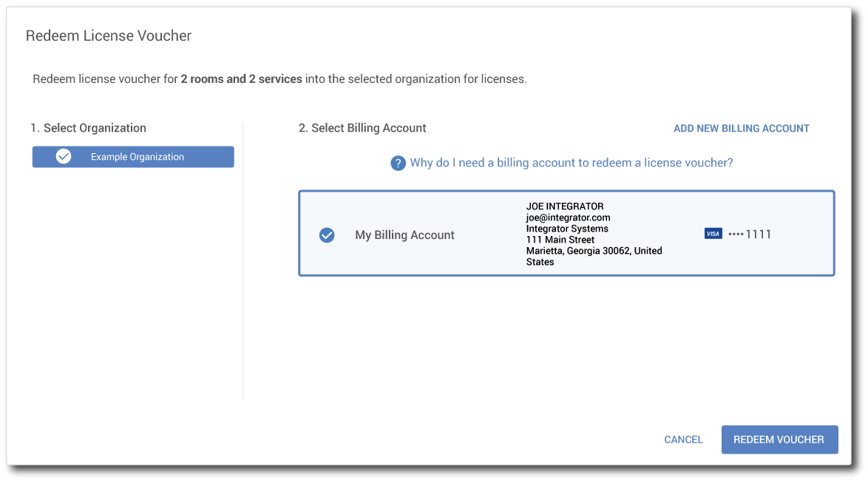Open Add New Billing Account
Image resolution: width=868 pixels, height=481 pixels.
(x=741, y=128)
